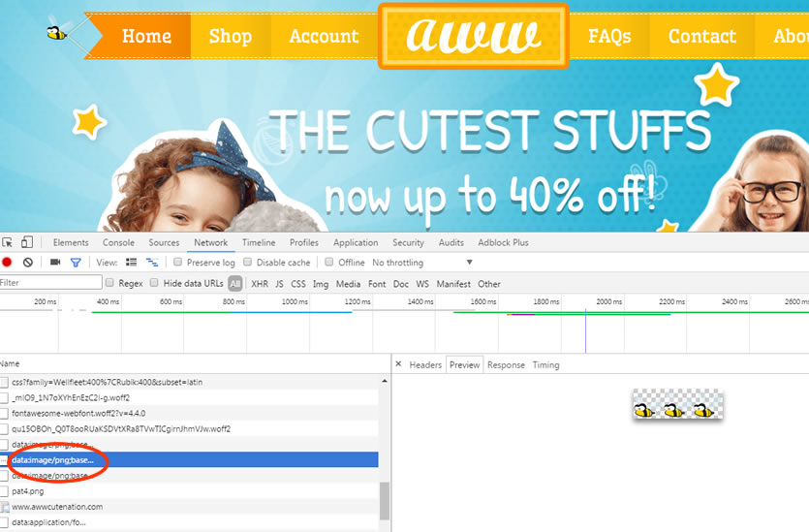Clear the network log icon

click(28, 263)
